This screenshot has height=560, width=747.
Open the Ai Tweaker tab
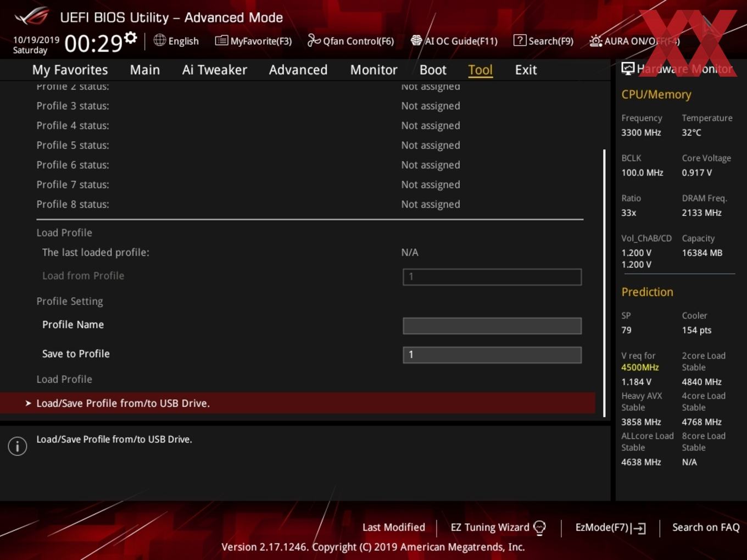[214, 70]
